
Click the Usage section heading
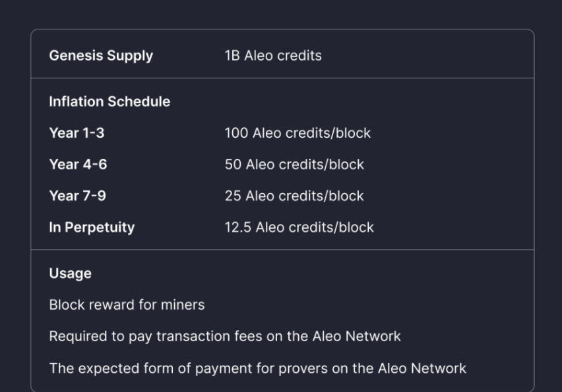[70, 274]
